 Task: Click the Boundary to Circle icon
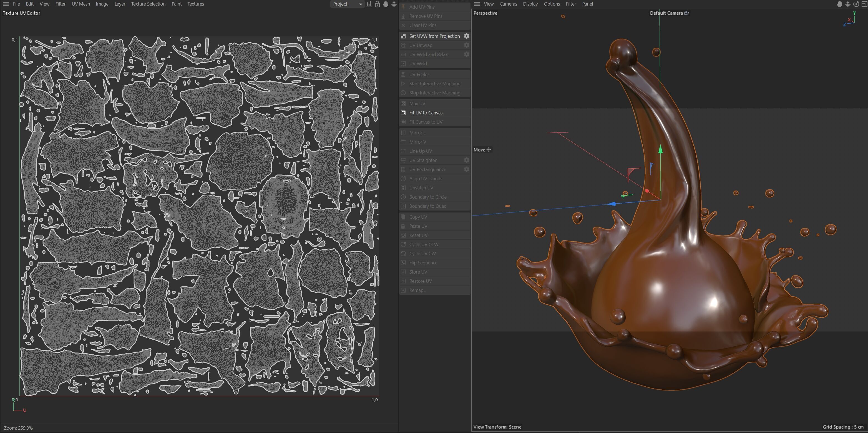[x=403, y=197]
